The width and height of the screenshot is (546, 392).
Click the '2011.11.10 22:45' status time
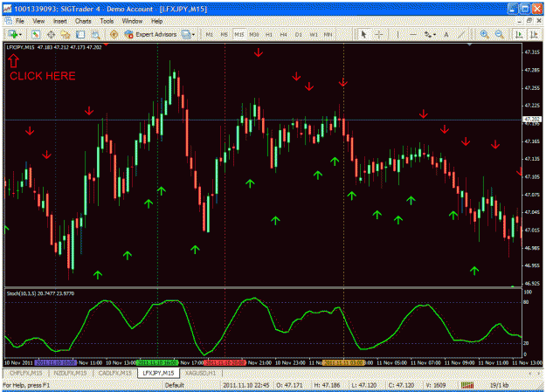point(245,385)
